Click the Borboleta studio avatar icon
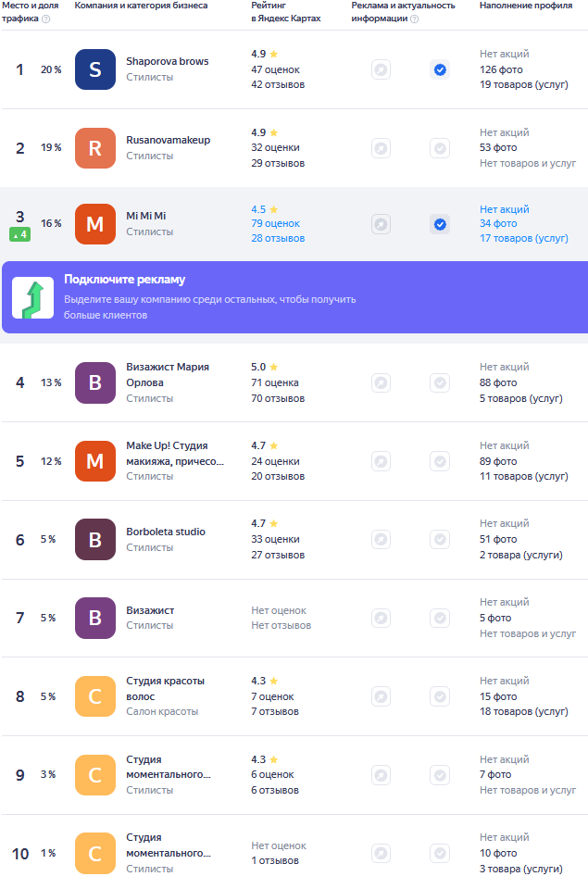 [x=95, y=539]
